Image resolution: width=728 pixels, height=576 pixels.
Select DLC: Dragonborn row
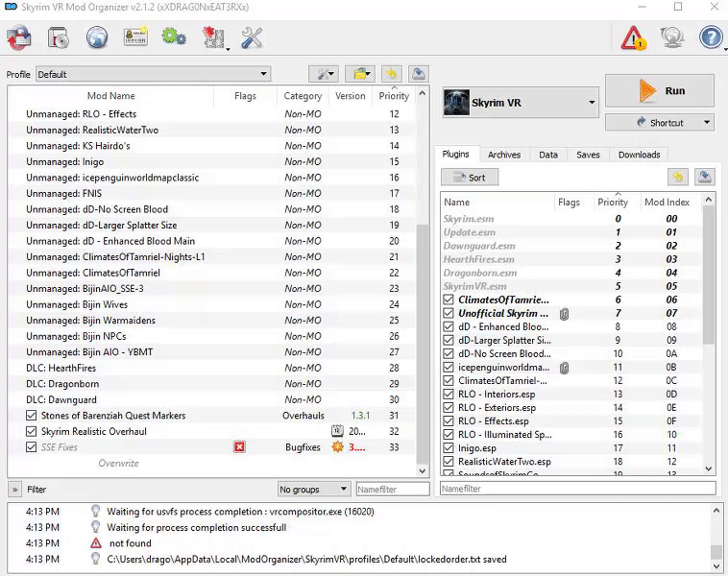tap(211, 384)
